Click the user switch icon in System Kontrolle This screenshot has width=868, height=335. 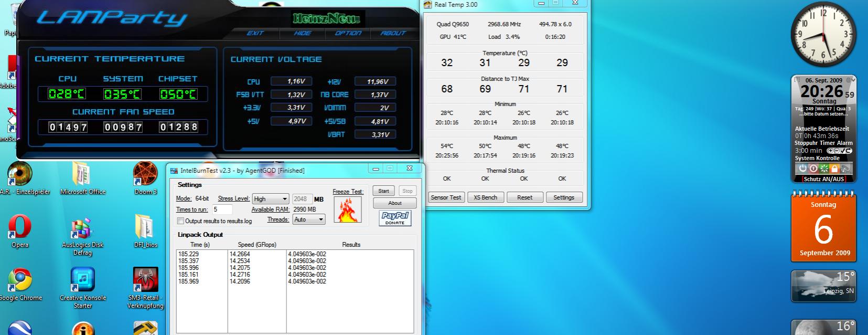(x=844, y=169)
